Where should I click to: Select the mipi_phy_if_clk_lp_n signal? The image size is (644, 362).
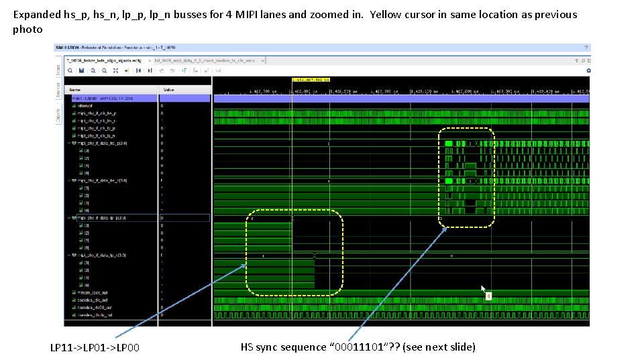(96, 136)
